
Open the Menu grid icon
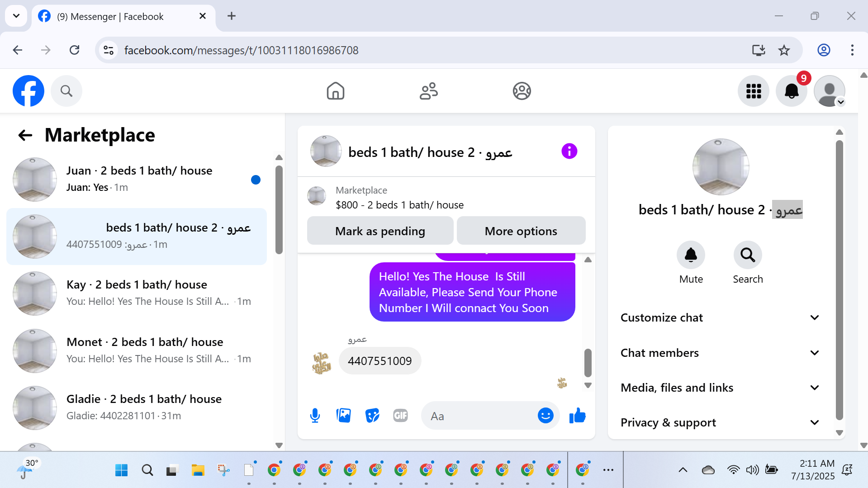click(754, 91)
